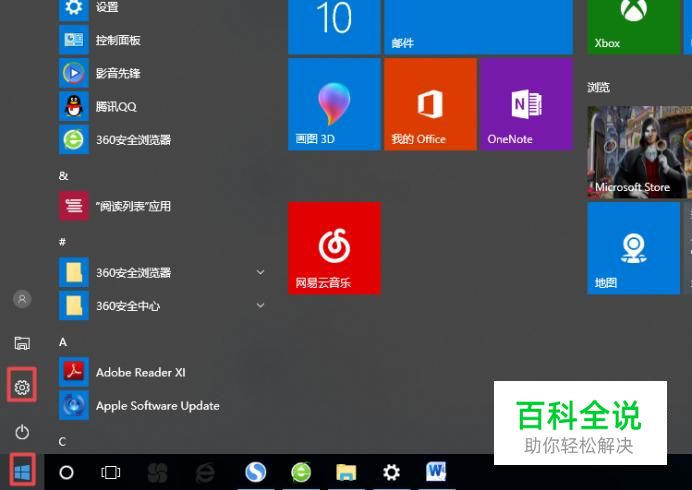This screenshot has width=692, height=490.
Task: Click the C section letter header
Action: click(63, 441)
